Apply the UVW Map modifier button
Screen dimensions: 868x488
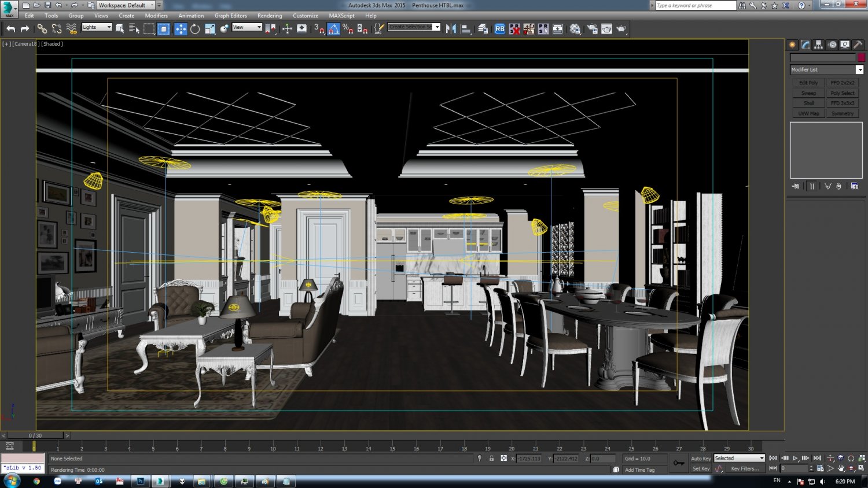tap(808, 113)
